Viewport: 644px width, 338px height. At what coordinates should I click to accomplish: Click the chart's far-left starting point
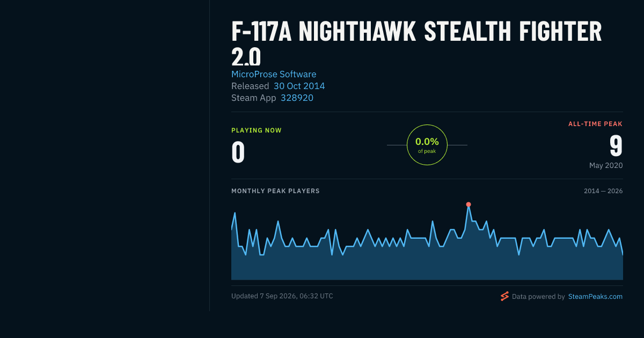tap(232, 230)
